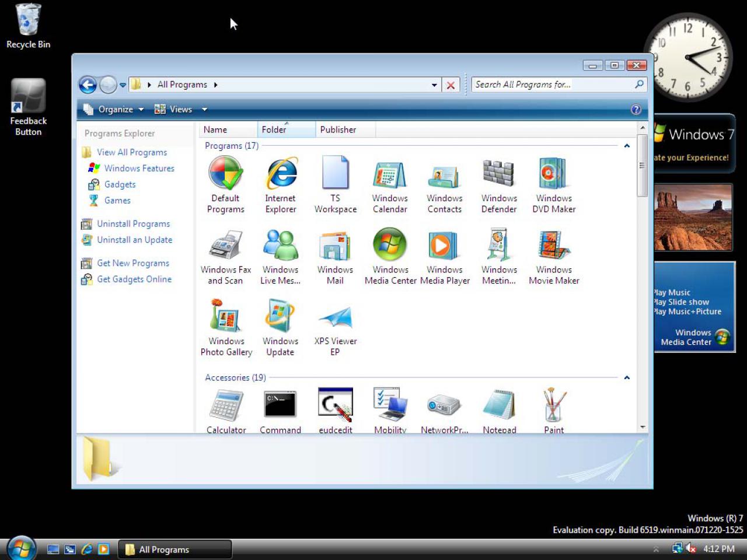
Task: Click Uninstall Programs link
Action: 134,224
